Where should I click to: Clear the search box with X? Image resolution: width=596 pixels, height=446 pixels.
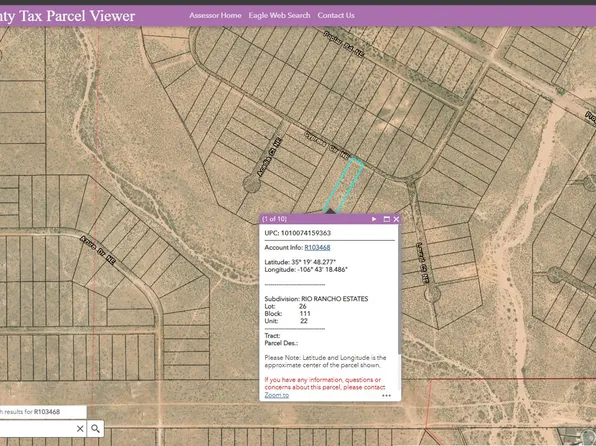[80, 429]
